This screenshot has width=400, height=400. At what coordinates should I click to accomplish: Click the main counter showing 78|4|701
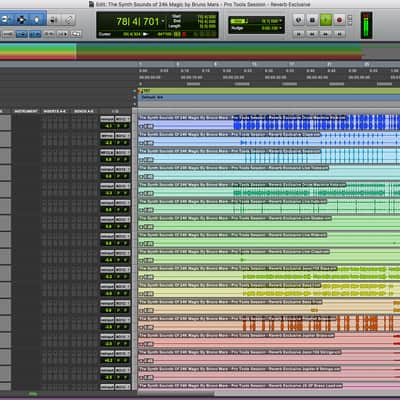tap(138, 22)
